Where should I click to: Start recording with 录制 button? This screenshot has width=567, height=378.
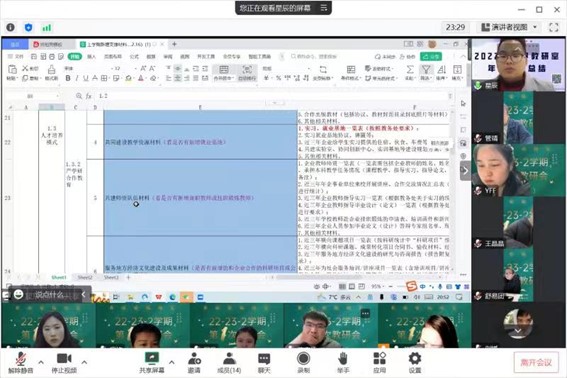[x=303, y=362]
